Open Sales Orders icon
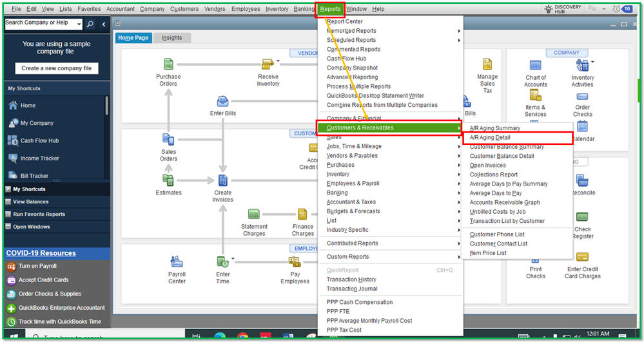 pyautogui.click(x=168, y=140)
